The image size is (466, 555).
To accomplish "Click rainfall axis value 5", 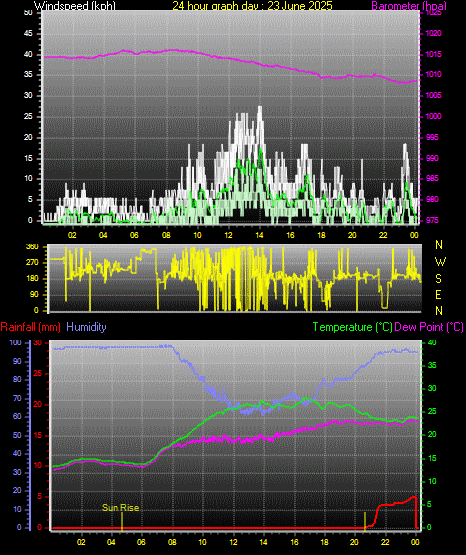I will (x=39, y=496).
